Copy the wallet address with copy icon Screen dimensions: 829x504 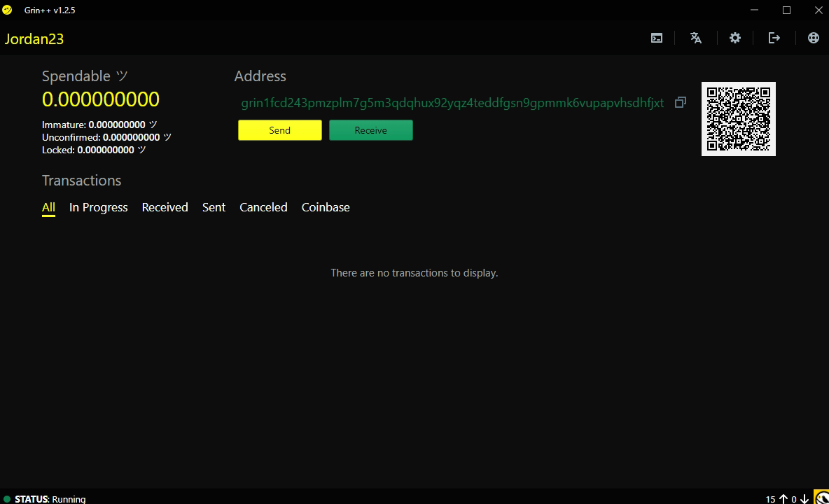click(x=681, y=102)
